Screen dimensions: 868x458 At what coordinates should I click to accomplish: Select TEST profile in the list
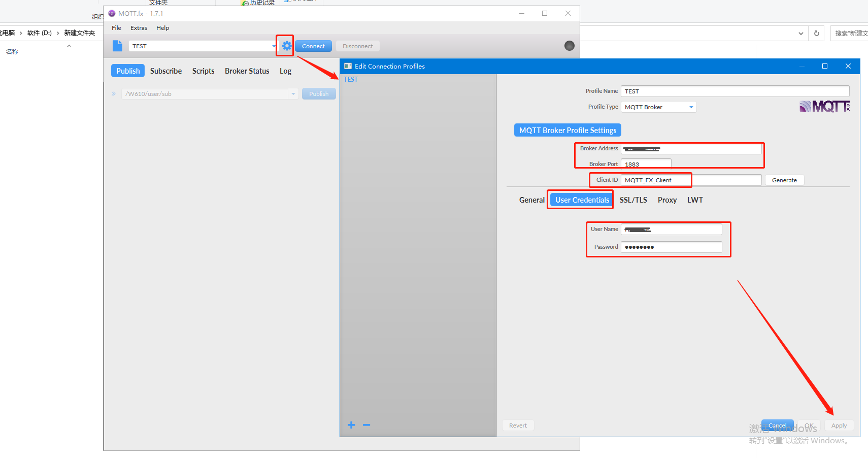click(x=351, y=80)
